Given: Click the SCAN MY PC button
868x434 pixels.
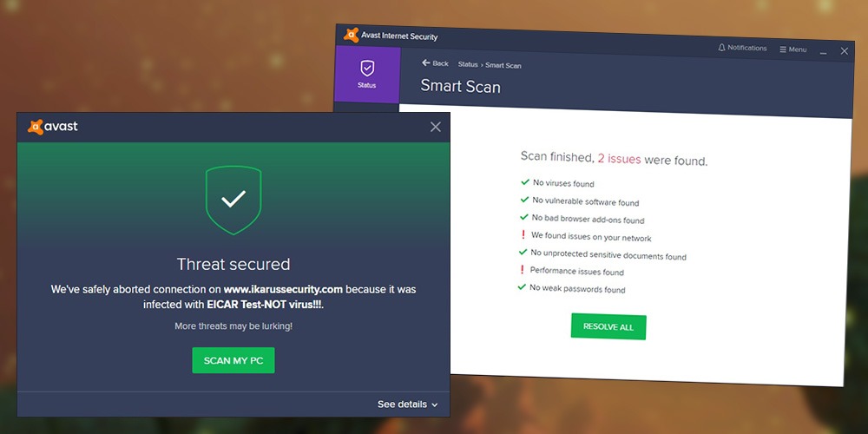Looking at the screenshot, I should (233, 360).
